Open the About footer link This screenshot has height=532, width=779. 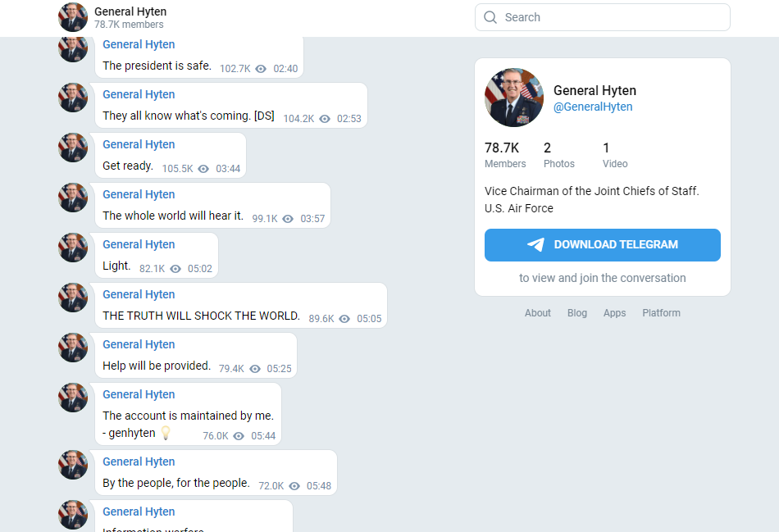538,313
